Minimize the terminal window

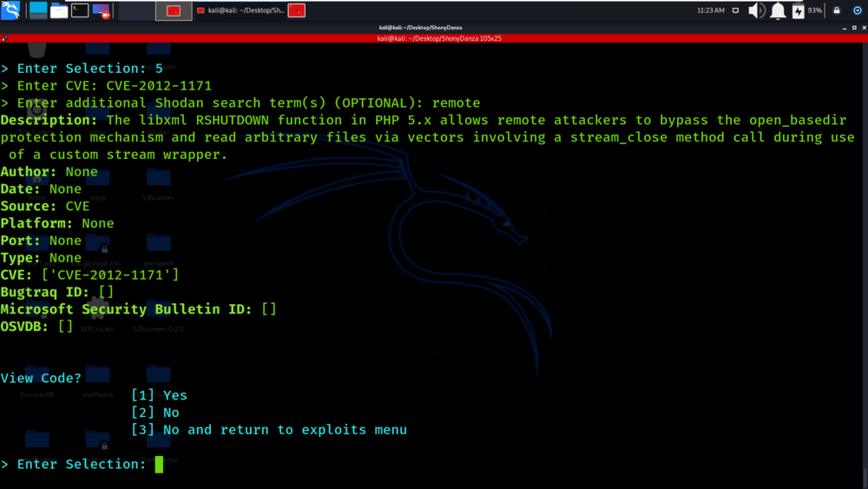(845, 28)
